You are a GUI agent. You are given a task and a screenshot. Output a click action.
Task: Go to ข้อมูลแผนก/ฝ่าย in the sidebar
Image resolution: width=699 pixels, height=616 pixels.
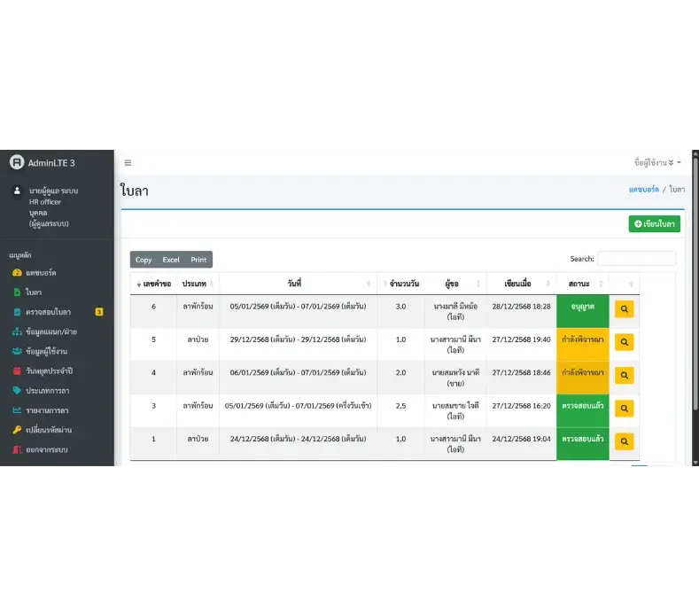[x=51, y=331]
